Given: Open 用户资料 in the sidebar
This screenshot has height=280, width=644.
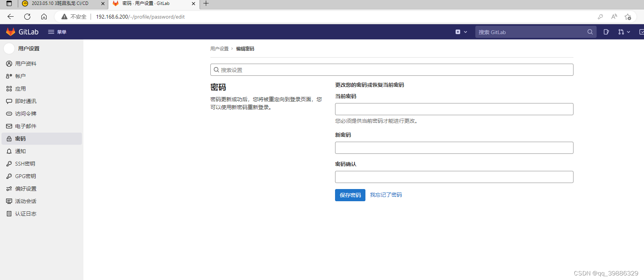Looking at the screenshot, I should coord(42,64).
